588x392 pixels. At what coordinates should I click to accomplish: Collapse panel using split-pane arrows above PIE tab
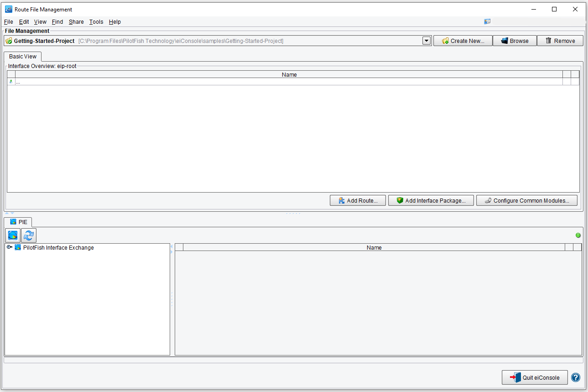[x=10, y=213]
